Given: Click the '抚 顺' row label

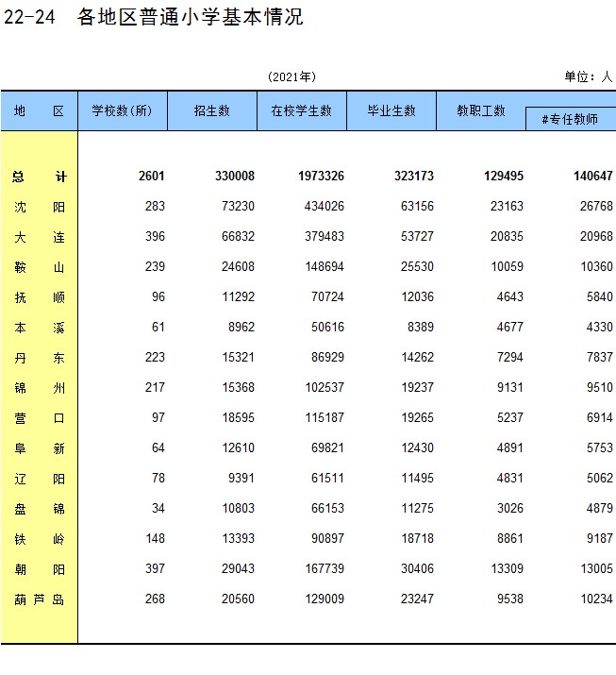Looking at the screenshot, I should [x=39, y=297].
